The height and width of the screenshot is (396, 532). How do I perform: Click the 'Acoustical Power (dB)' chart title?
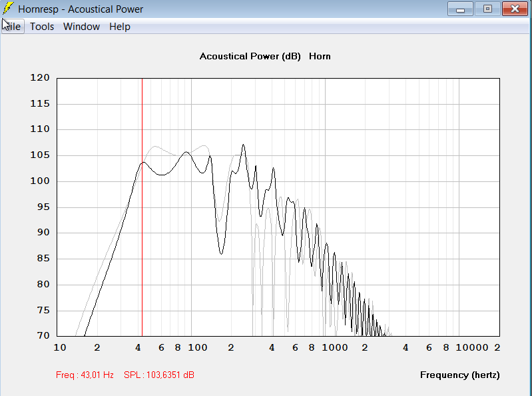click(250, 57)
